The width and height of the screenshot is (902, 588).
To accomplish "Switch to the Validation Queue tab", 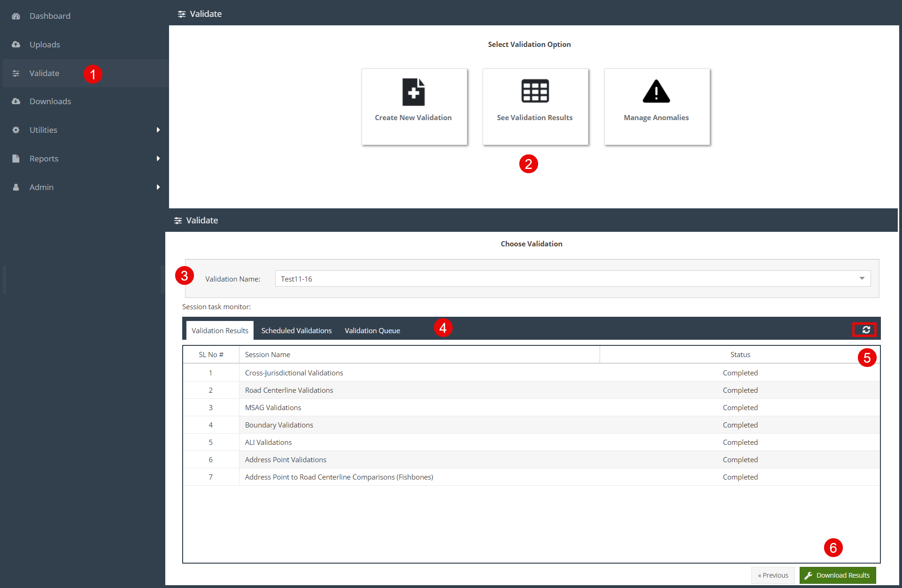I will click(x=372, y=331).
